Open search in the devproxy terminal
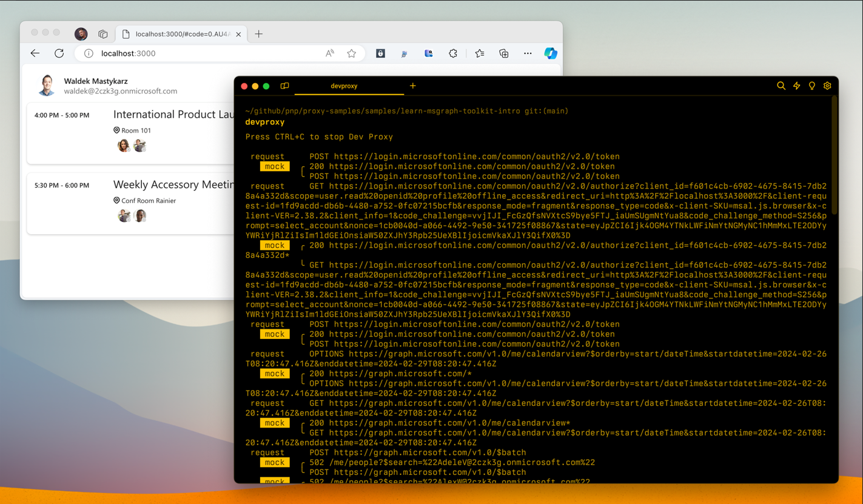 pos(781,86)
